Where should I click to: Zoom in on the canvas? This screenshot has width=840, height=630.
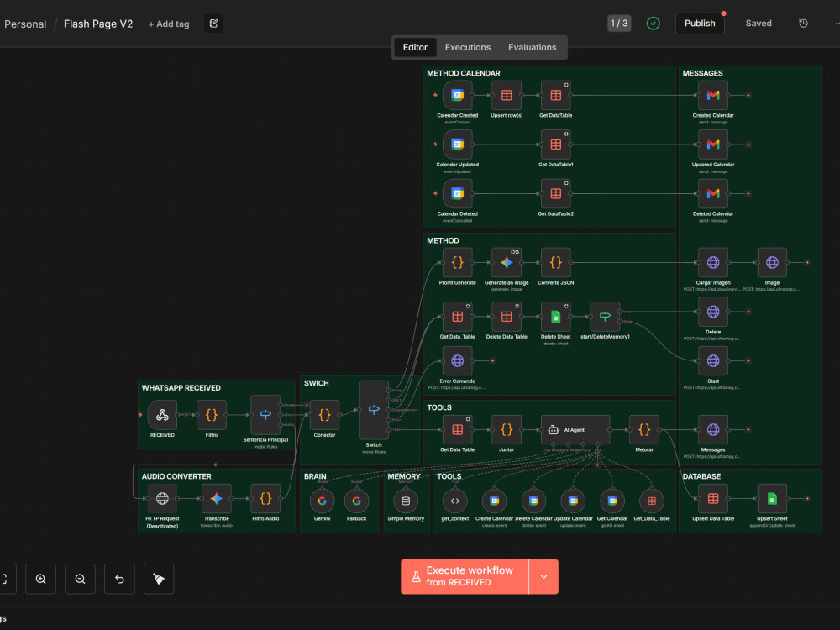(40, 579)
